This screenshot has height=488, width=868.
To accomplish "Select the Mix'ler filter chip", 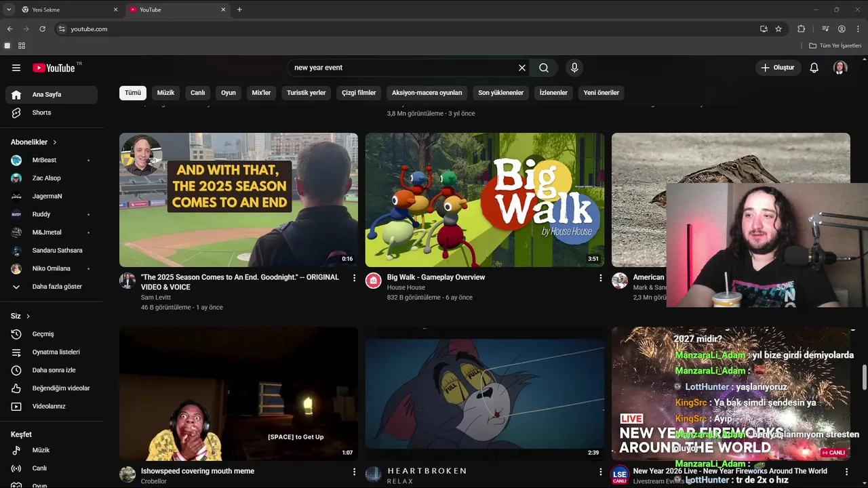I will [x=261, y=93].
